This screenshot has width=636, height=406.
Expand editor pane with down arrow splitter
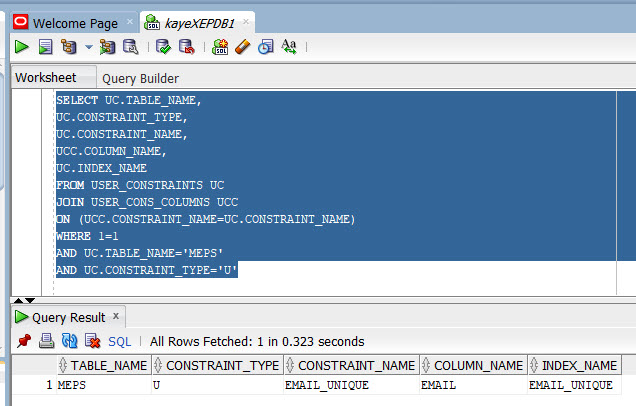(x=30, y=301)
